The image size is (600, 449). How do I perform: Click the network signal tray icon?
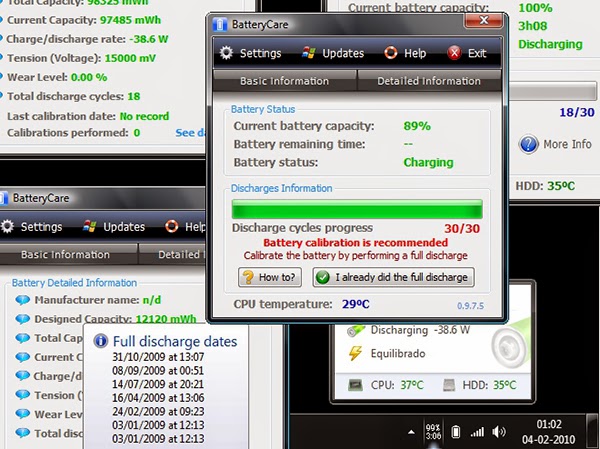(x=477, y=432)
